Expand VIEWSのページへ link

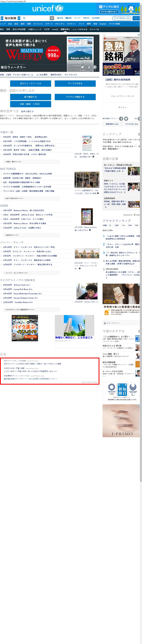[x=31, y=235]
